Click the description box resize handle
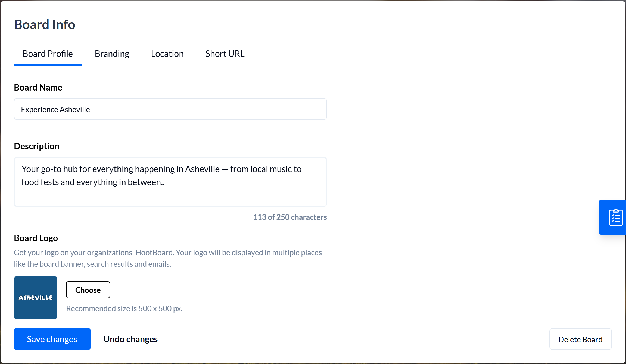This screenshot has width=626, height=364. click(x=325, y=205)
